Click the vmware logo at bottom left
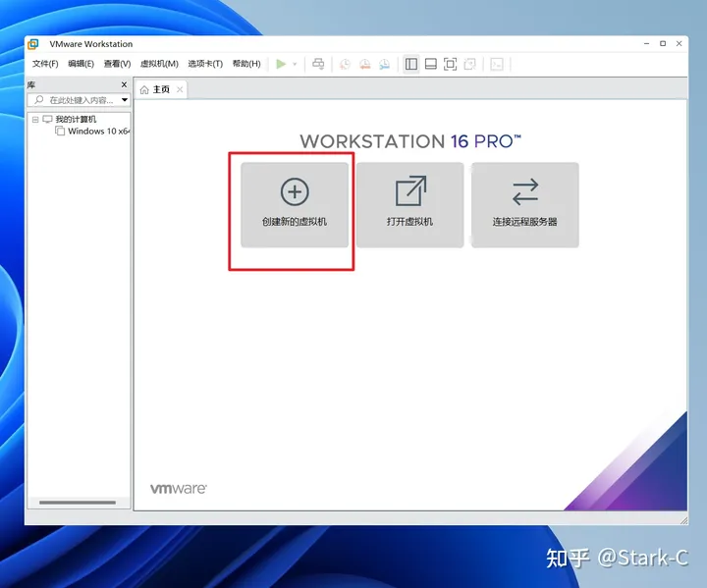 179,489
